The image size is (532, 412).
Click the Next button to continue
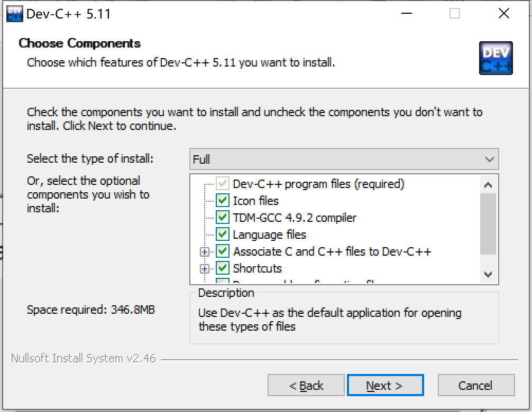point(385,385)
